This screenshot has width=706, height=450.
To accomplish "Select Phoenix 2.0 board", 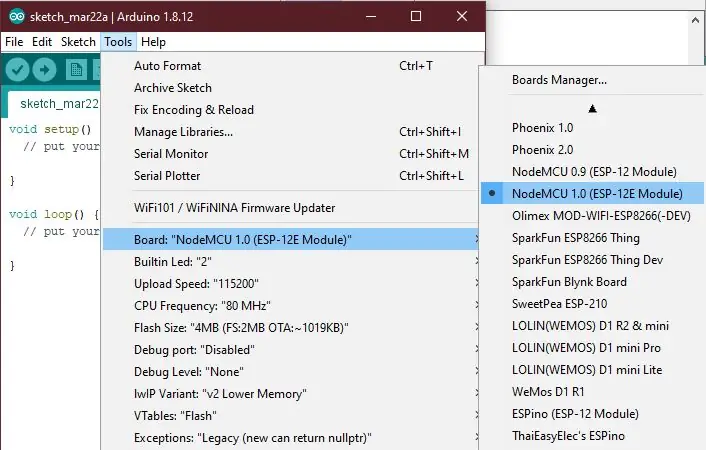I will (592, 150).
